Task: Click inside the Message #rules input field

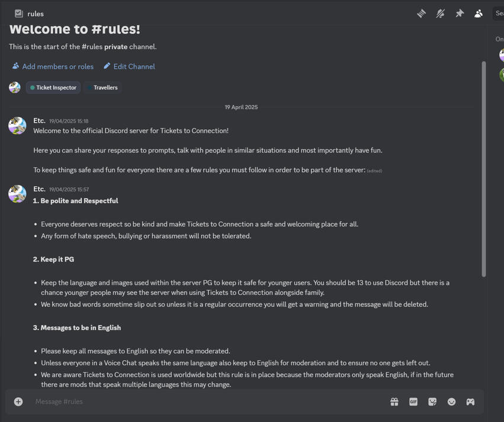Action: [x=201, y=402]
